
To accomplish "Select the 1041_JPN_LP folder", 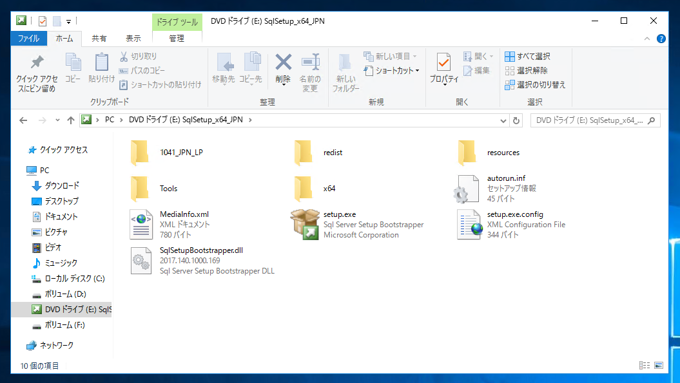I will [167, 153].
